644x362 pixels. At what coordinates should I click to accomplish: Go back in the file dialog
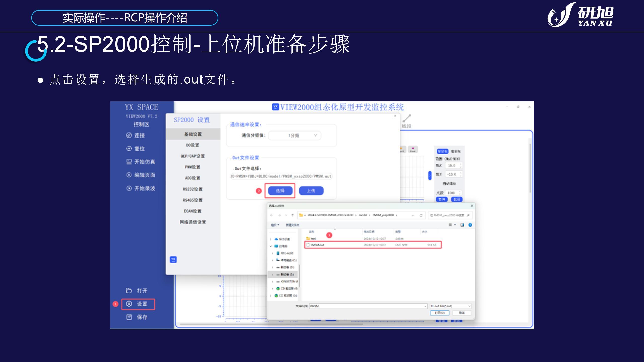272,215
